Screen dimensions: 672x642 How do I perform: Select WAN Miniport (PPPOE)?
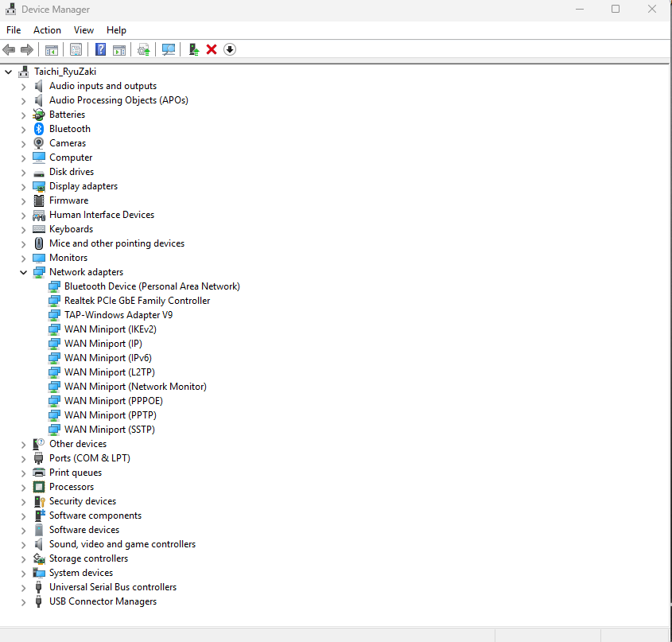(113, 400)
